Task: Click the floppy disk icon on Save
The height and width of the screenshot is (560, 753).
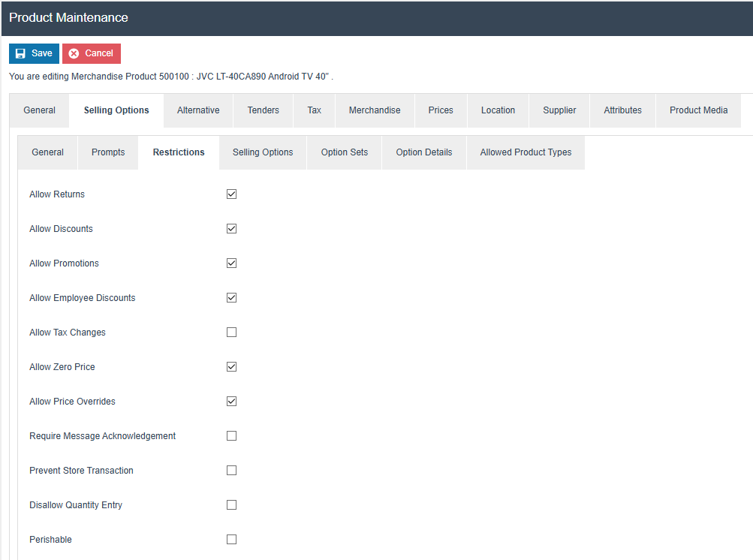Action: 20,53
